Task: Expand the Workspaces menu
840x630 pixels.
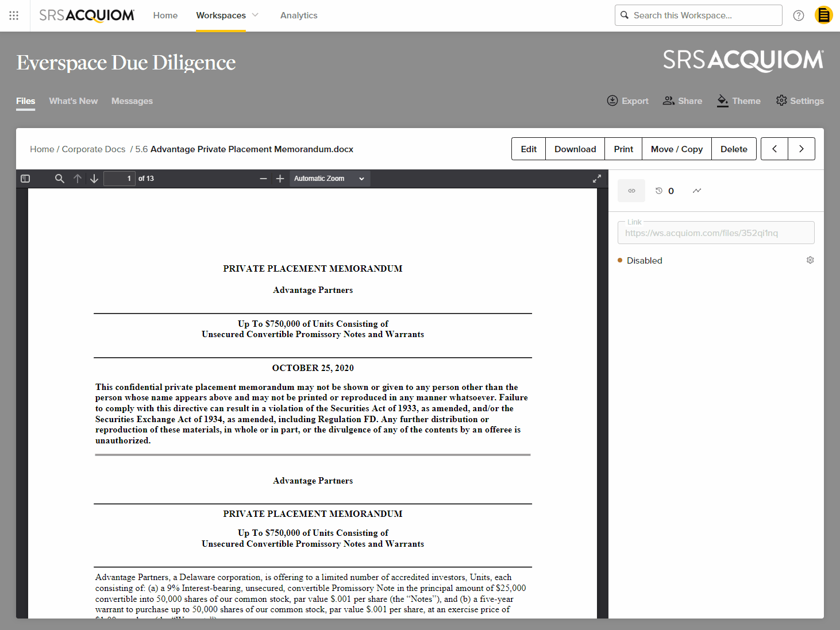Action: (228, 16)
